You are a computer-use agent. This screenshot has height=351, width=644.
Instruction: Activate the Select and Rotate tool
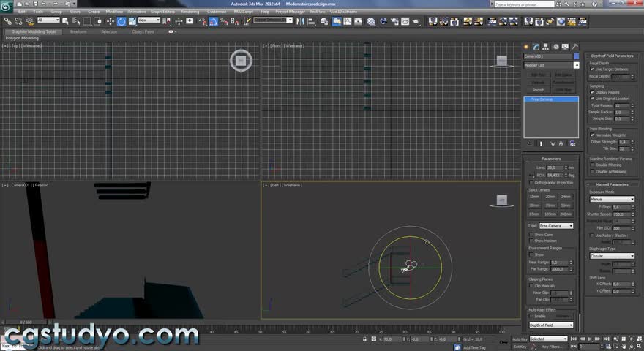[x=121, y=21]
